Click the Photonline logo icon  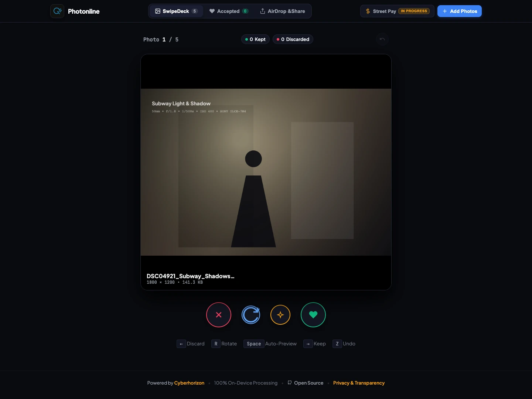57,11
